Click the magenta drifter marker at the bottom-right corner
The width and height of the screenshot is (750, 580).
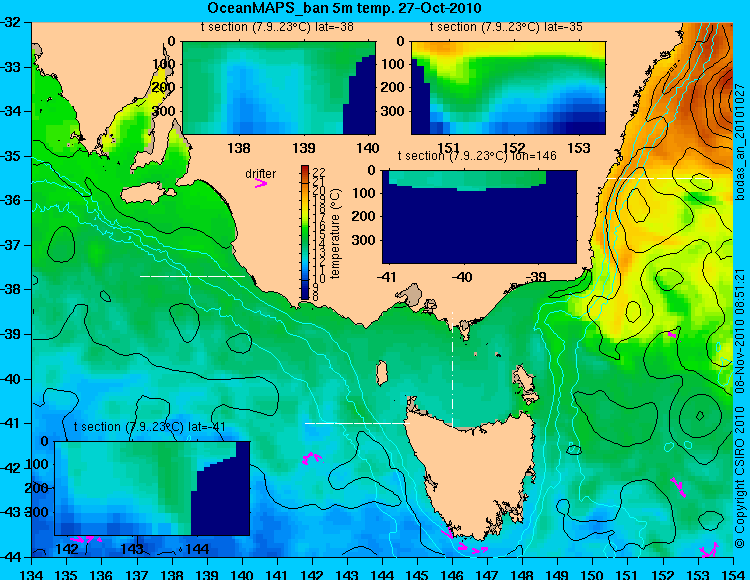(709, 549)
